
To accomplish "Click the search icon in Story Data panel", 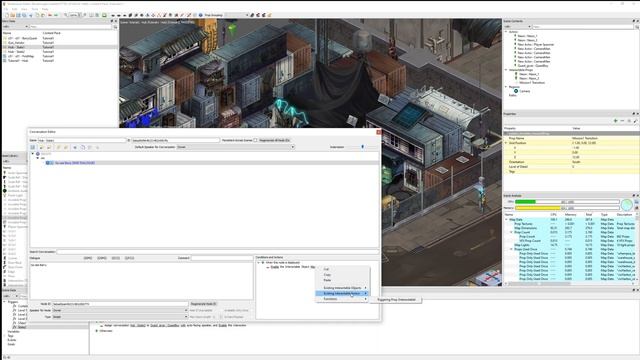I will pos(116,27).
